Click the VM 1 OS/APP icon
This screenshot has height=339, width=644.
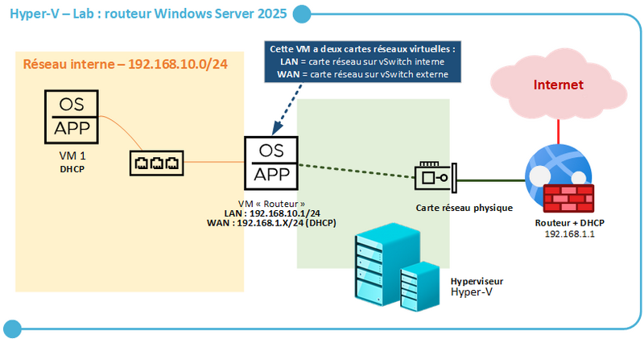72,117
